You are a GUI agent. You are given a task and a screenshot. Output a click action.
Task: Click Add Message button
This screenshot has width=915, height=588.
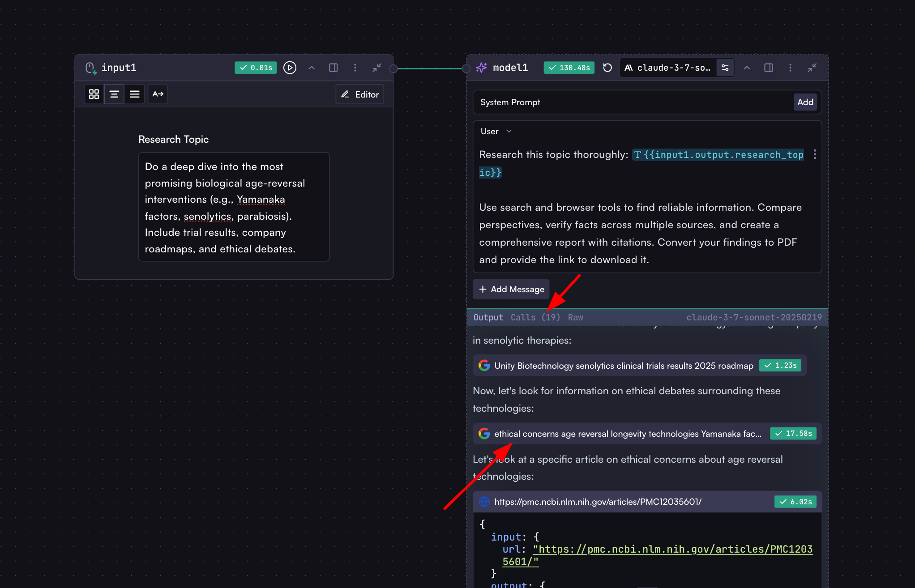(511, 289)
